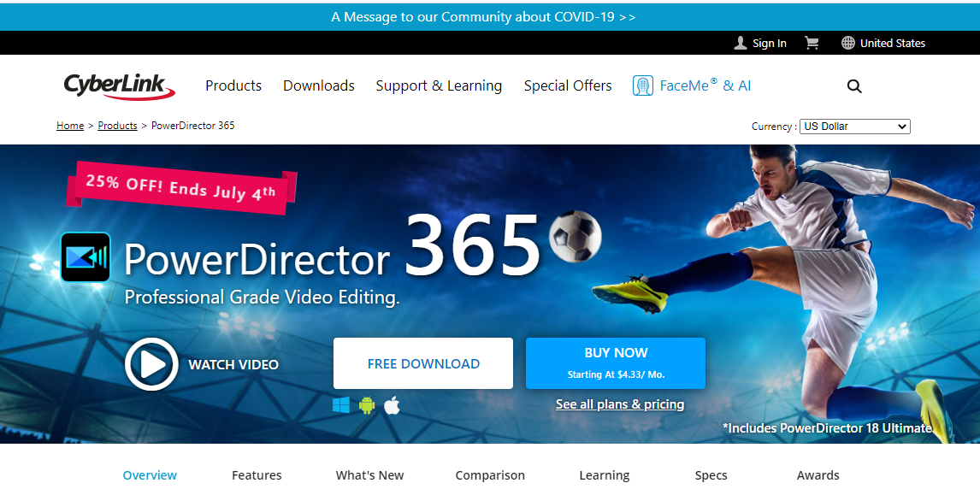Click the PowerDirector app icon
Screen dimensions: 980x489
86,257
